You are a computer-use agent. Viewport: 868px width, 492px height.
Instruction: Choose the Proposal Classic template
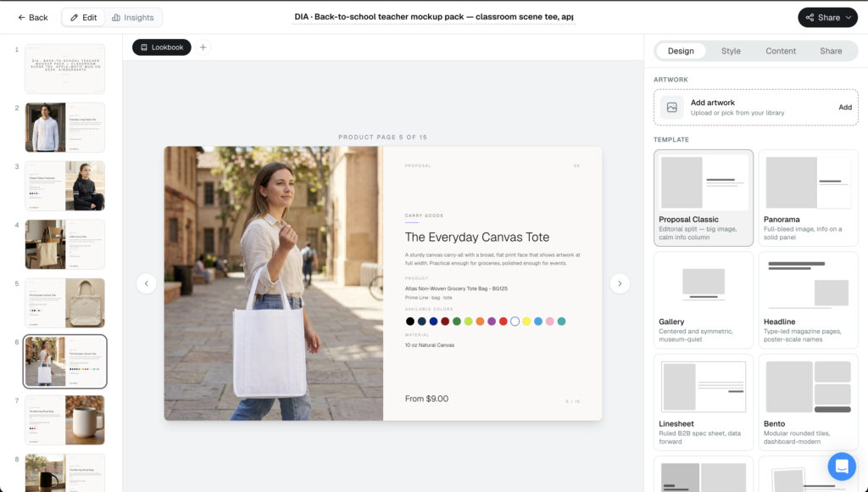pyautogui.click(x=703, y=198)
